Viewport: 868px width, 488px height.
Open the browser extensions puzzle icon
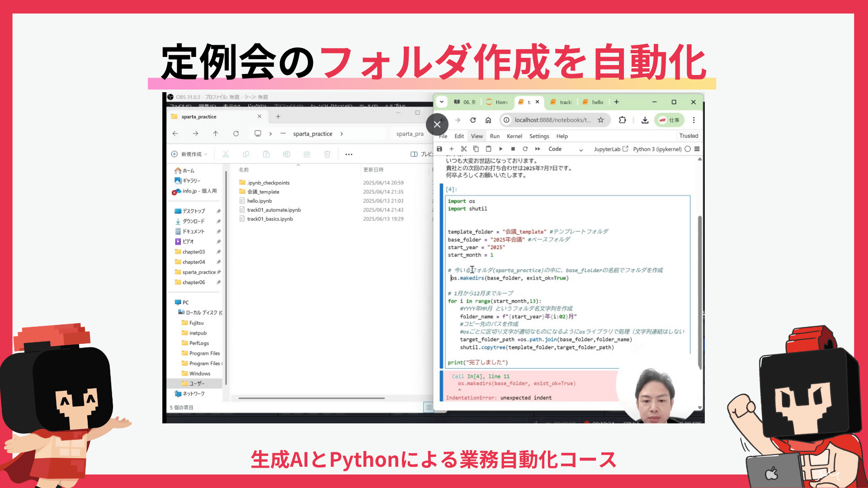[623, 120]
